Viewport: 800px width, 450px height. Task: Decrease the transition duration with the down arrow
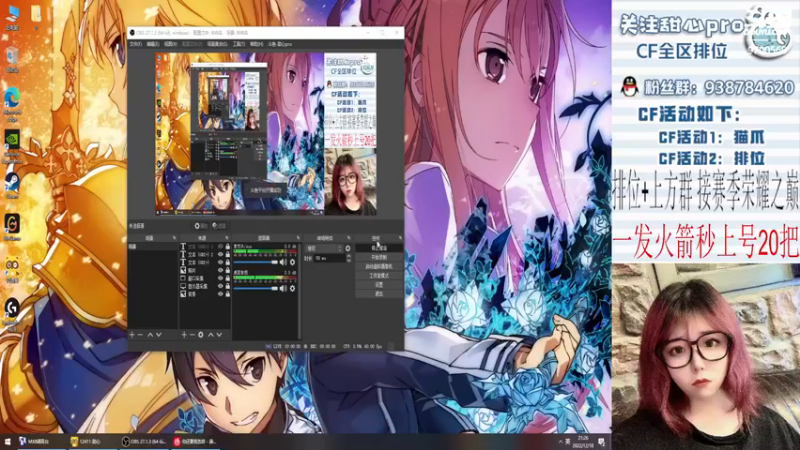(x=348, y=260)
